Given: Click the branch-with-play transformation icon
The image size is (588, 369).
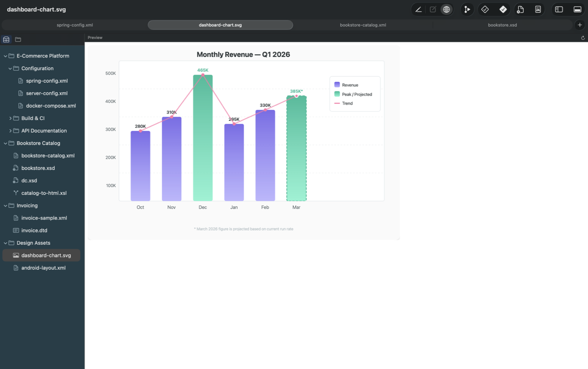Looking at the screenshot, I should [x=467, y=9].
